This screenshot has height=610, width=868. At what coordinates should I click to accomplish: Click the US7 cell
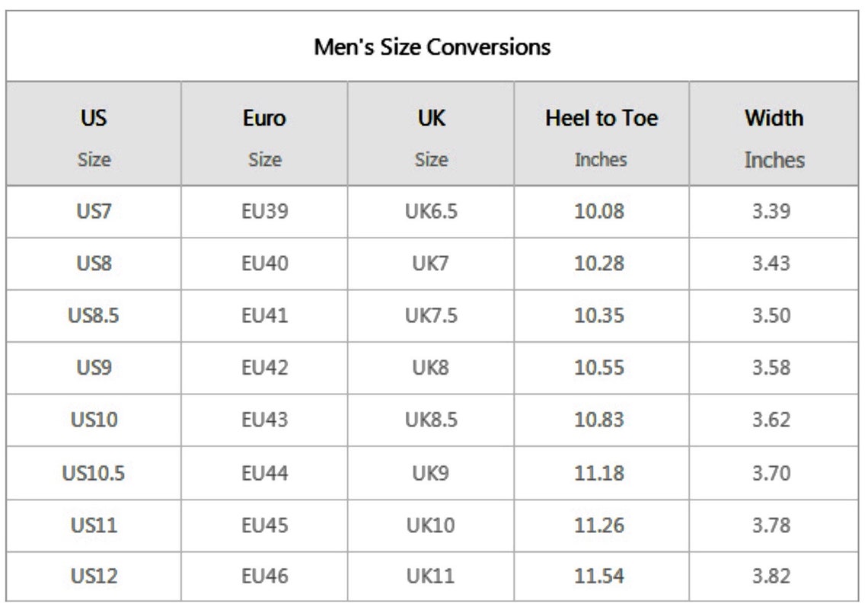coord(94,212)
